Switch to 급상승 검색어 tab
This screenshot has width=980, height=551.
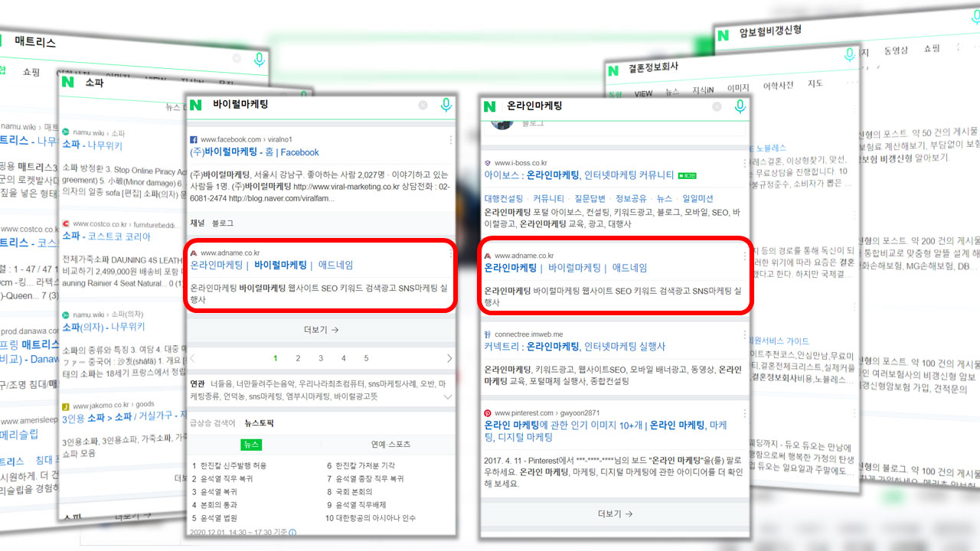[x=212, y=422]
